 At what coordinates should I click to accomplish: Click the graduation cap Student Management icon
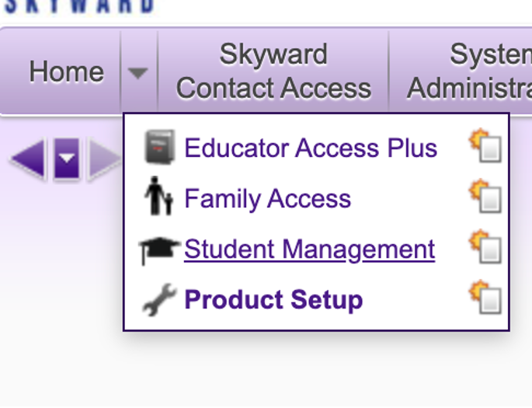point(159,250)
